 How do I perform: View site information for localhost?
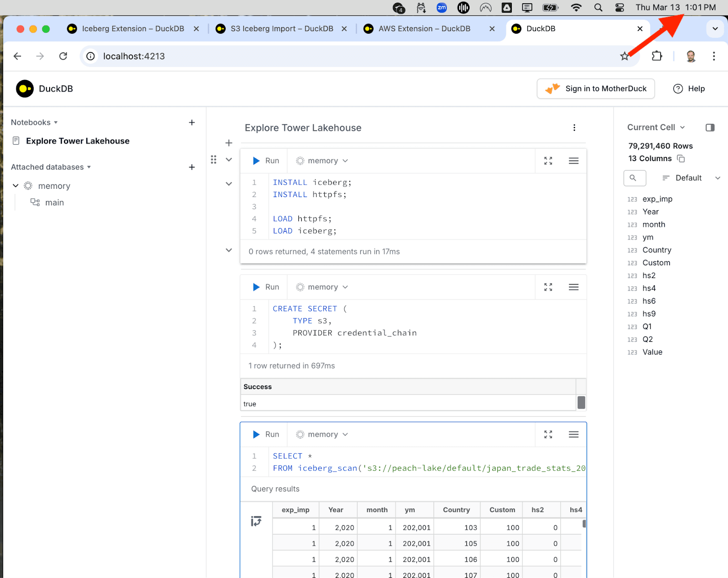[91, 56]
